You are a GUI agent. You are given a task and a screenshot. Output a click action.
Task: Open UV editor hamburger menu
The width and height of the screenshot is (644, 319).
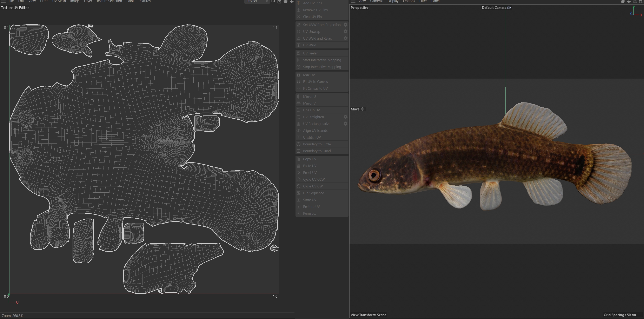click(x=4, y=1)
